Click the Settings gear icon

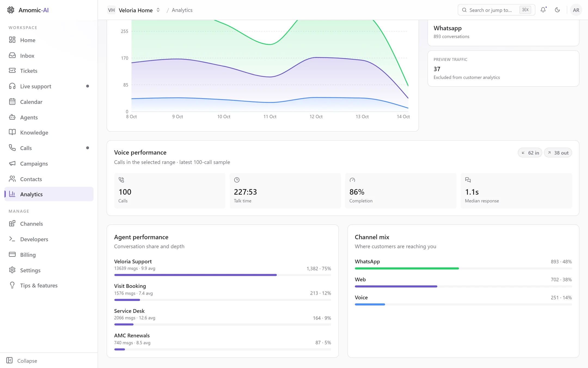click(x=12, y=270)
